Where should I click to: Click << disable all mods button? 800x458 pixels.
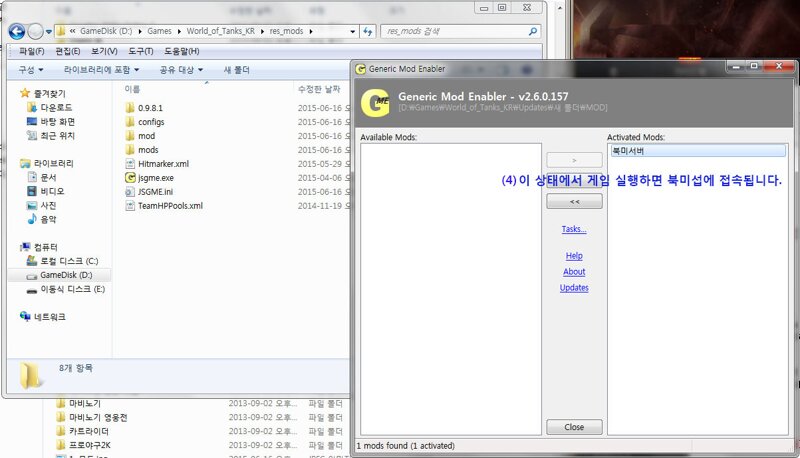tap(574, 201)
